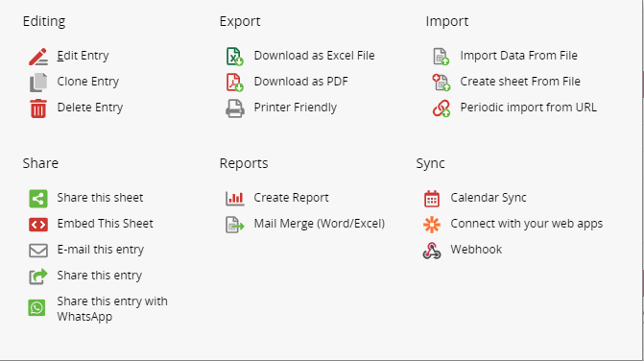
Task: Open the Create Report option
Action: pos(291,198)
